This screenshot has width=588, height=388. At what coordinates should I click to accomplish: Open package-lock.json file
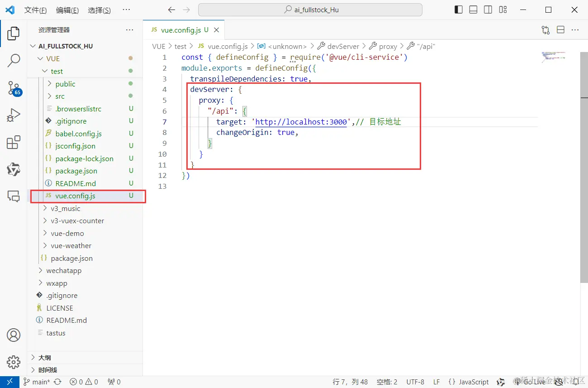pos(85,158)
